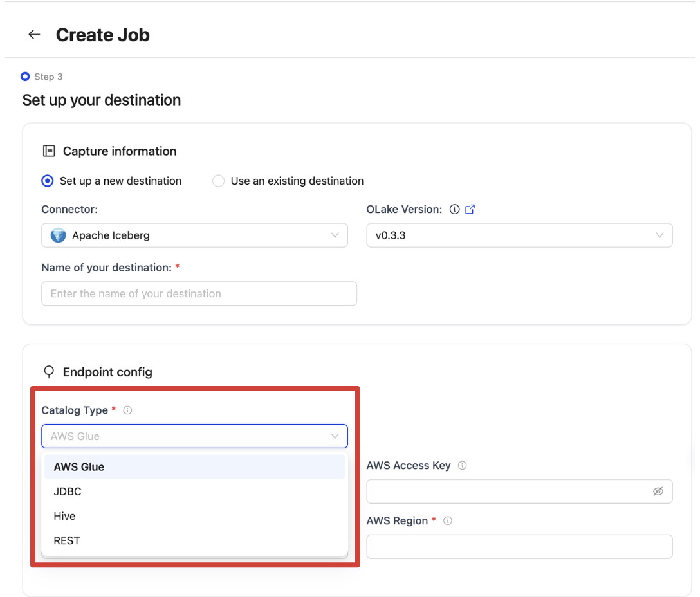Choose Use an existing destination option

218,181
